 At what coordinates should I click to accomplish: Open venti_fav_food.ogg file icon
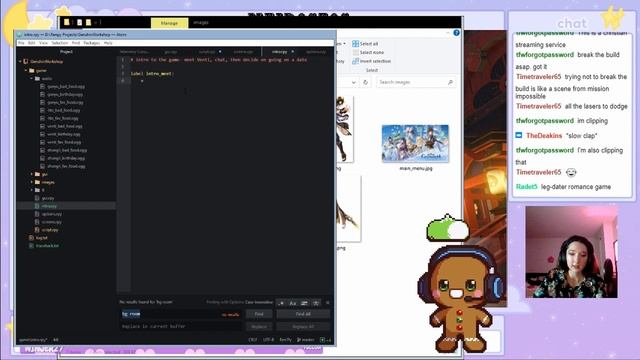point(42,142)
